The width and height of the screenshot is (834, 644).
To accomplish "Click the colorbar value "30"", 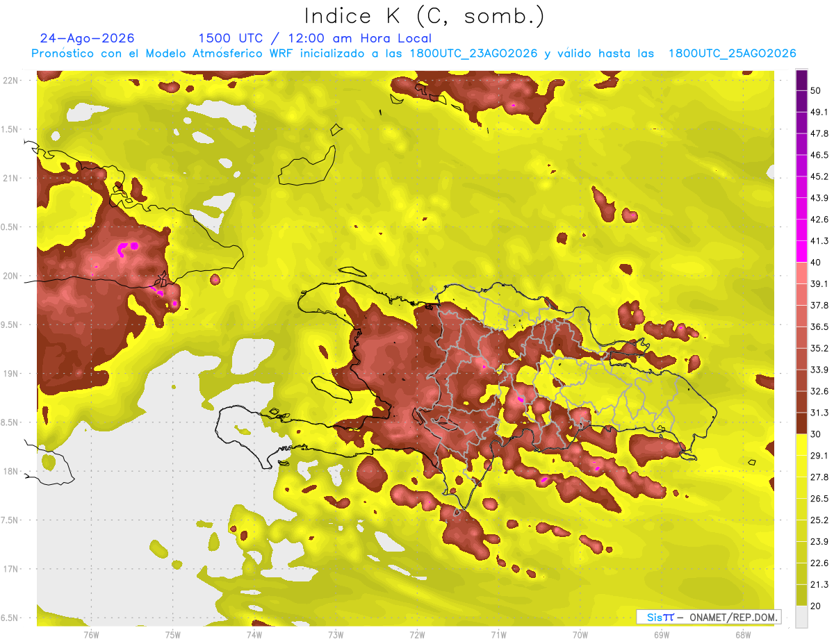I will pos(816,434).
